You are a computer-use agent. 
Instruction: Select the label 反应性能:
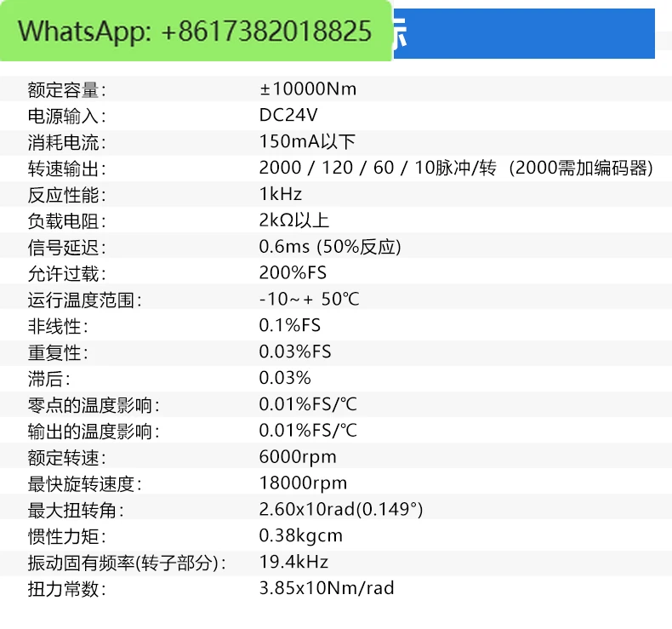[x=66, y=195]
